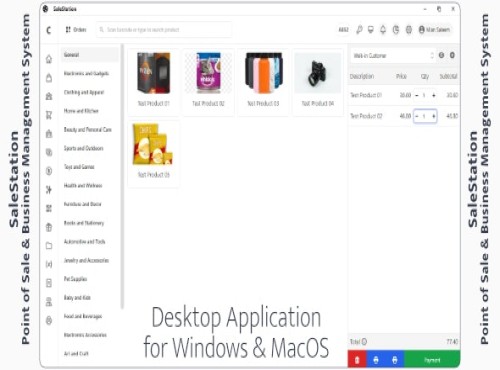Click the airplane-shaped sidebar icon
This screenshot has width=500, height=370.
point(49,190)
